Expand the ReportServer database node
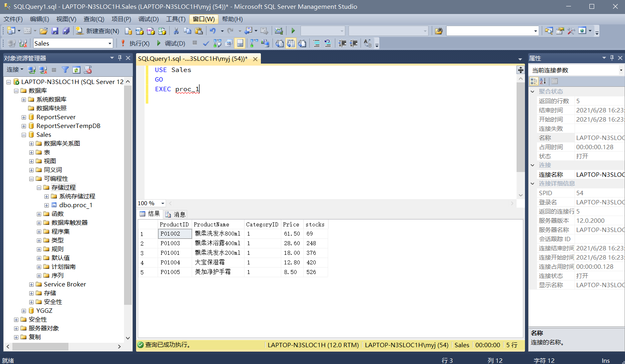The image size is (625, 364). pos(24,117)
